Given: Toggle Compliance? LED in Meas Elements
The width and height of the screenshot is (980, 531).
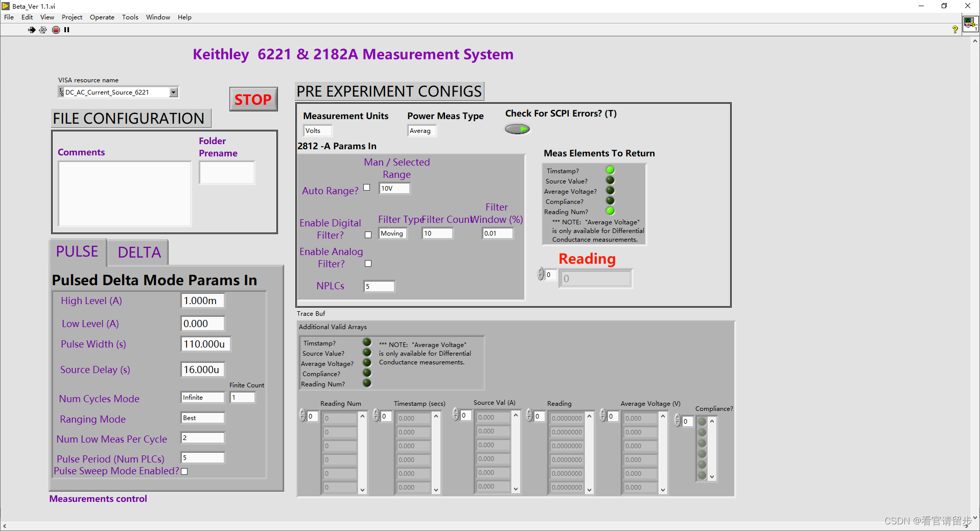Looking at the screenshot, I should coord(610,200).
